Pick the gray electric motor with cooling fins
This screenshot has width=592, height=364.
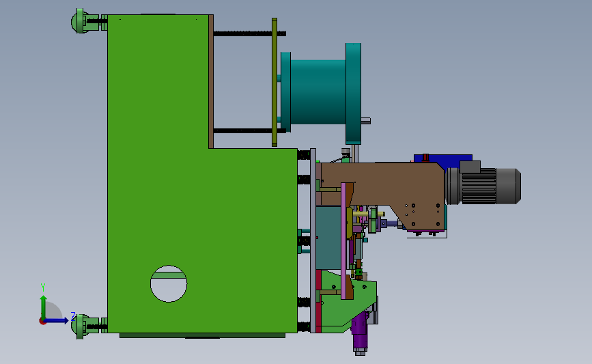(x=483, y=185)
